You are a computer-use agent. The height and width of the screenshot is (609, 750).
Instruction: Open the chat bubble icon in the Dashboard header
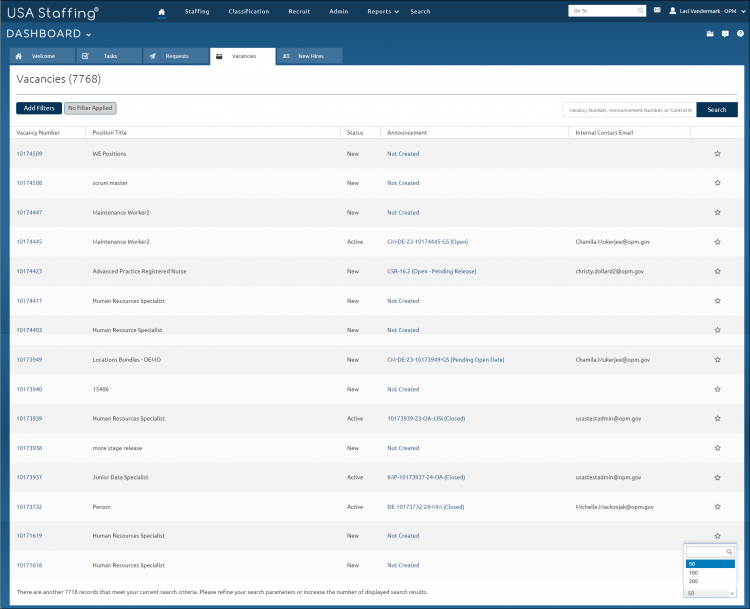(725, 34)
